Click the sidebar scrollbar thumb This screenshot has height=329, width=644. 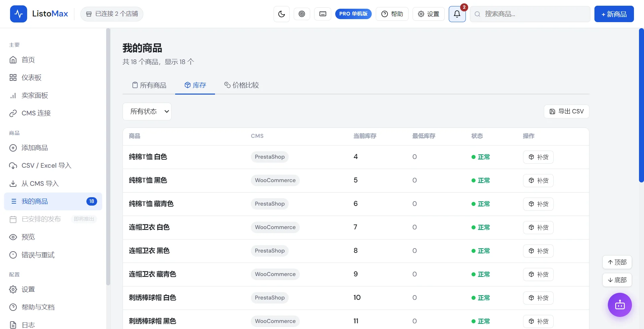pyautogui.click(x=108, y=157)
